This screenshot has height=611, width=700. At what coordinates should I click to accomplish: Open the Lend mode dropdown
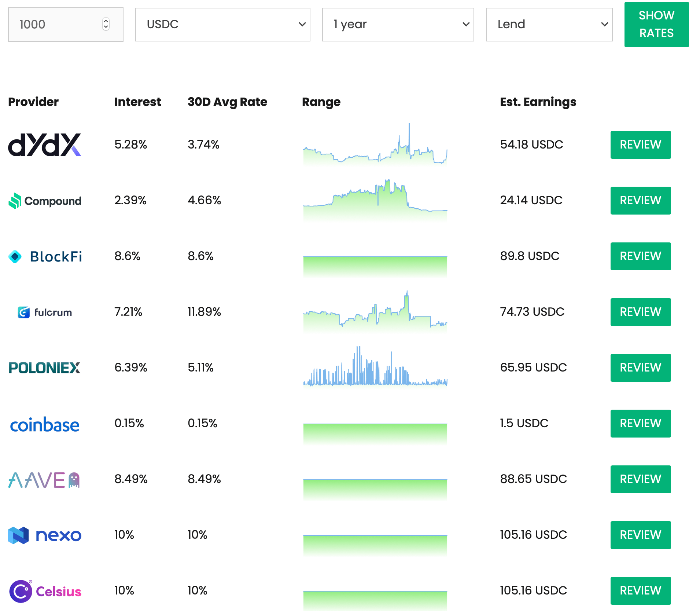(549, 25)
